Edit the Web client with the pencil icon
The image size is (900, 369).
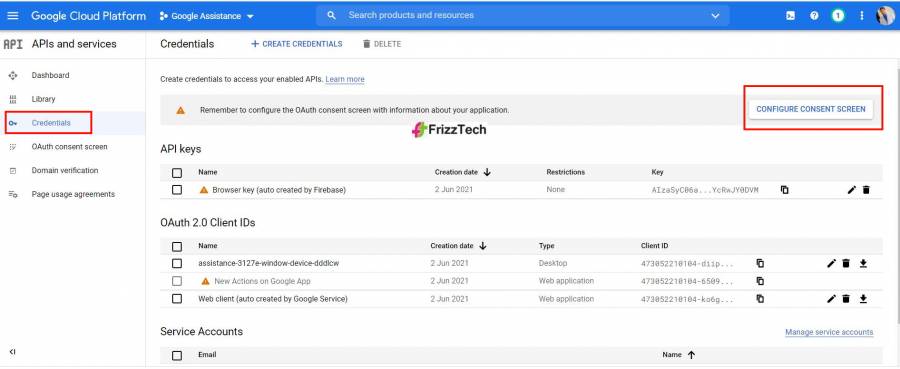pyautogui.click(x=831, y=299)
